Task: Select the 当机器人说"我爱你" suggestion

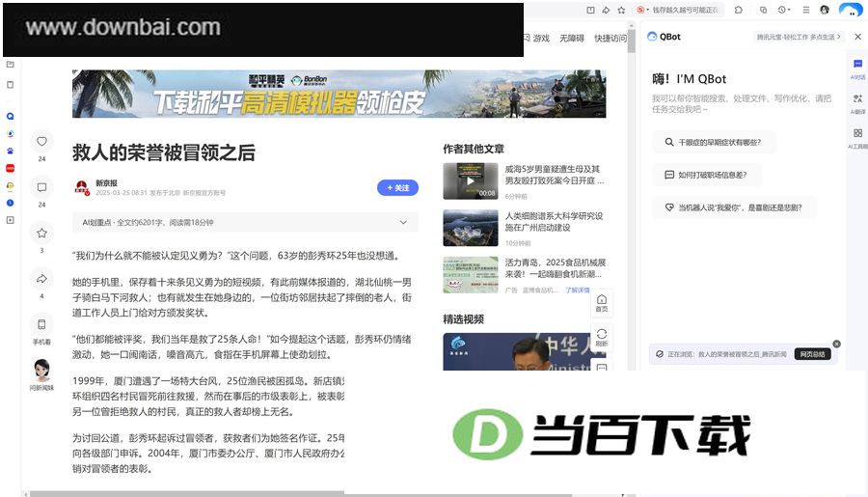Action: click(735, 207)
